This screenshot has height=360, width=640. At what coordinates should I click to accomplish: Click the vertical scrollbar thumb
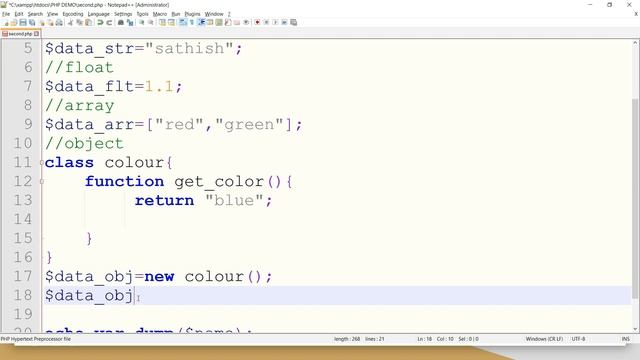pos(635,198)
